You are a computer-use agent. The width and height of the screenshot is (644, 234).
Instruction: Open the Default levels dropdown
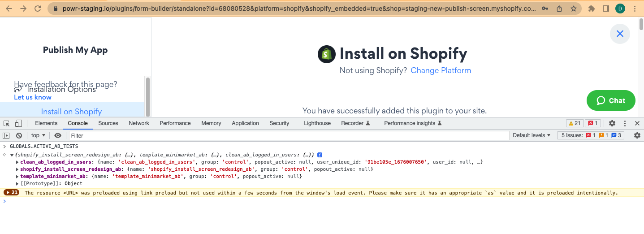532,135
